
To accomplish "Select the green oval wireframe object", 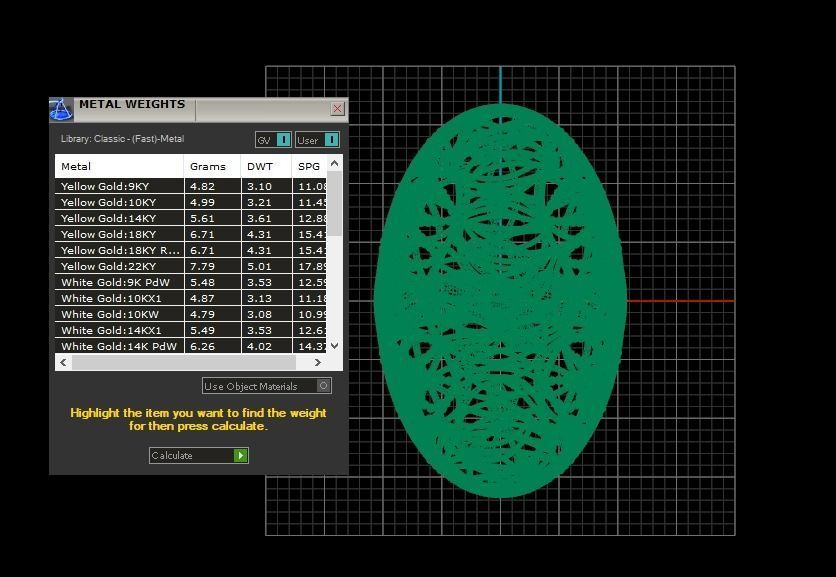I will [x=500, y=300].
